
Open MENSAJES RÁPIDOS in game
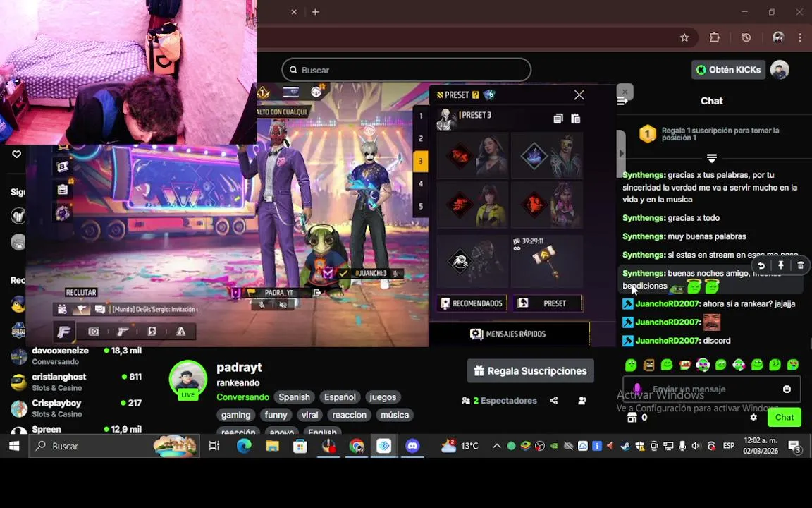pos(509,334)
